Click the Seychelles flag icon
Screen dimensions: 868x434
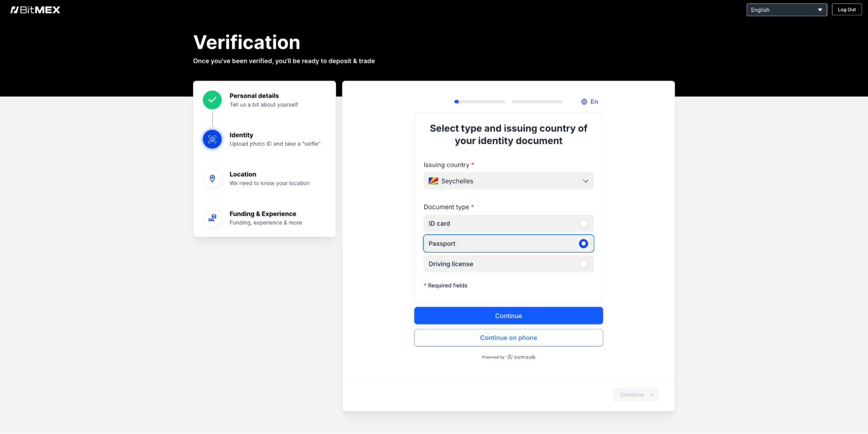[433, 181]
